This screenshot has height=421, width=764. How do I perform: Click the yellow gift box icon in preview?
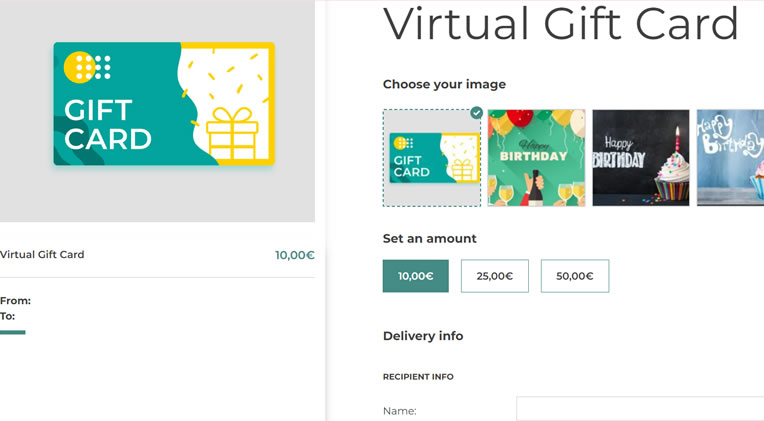click(232, 134)
